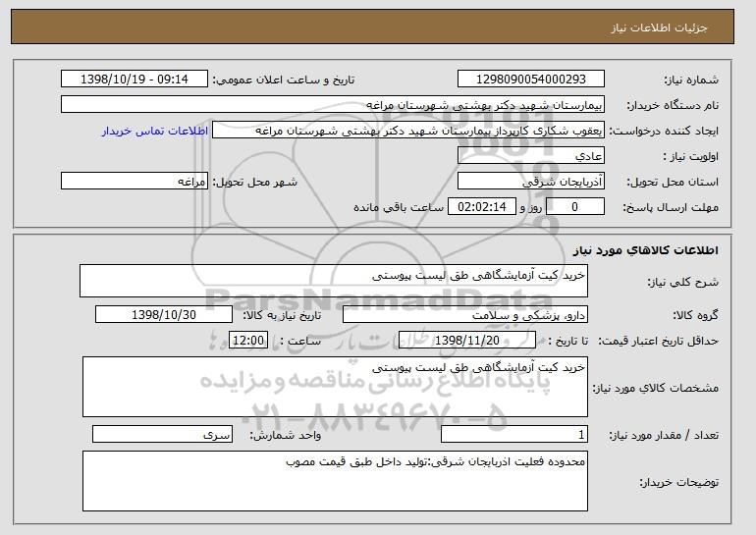The width and height of the screenshot is (756, 535).
Task: Click the label گروه کالا
Action: click(696, 316)
